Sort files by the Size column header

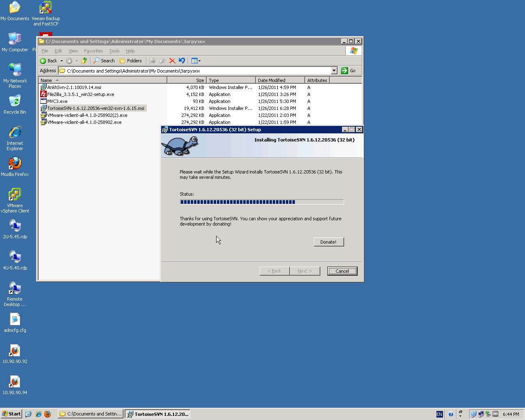pyautogui.click(x=187, y=80)
